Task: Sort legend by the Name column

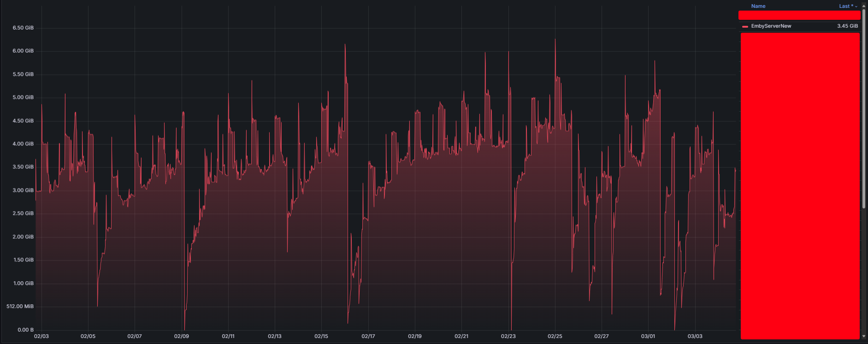Action: point(758,6)
